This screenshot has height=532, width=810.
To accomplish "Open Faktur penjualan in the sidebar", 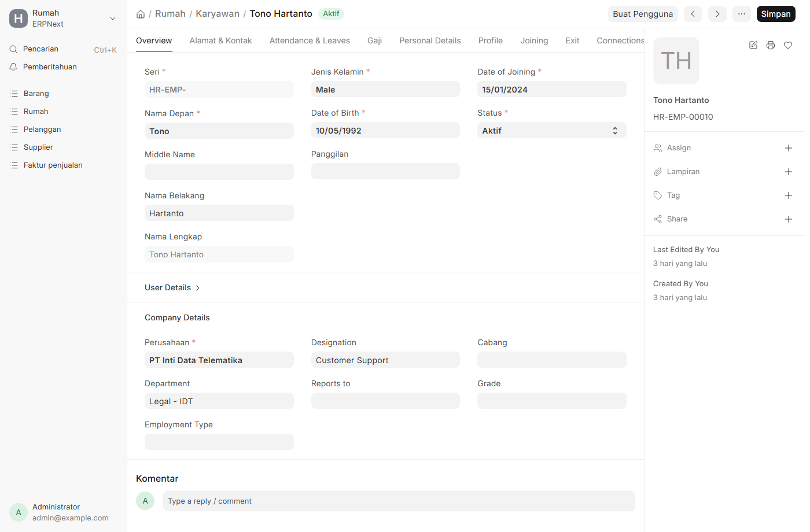I will click(53, 165).
